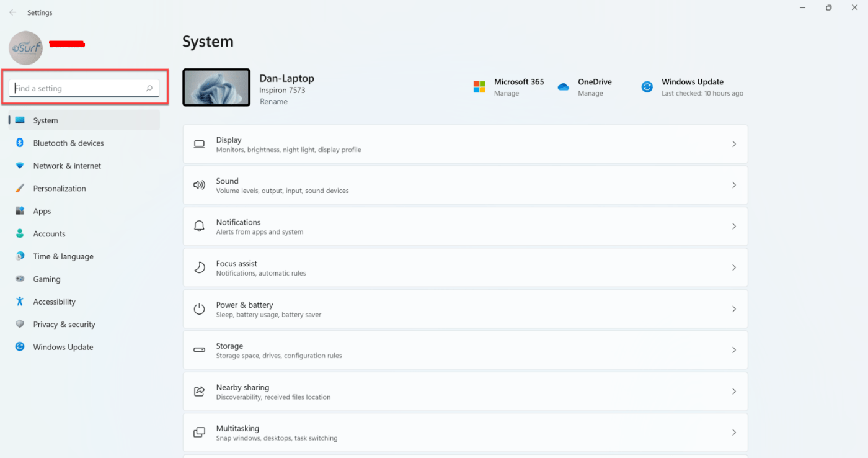Click the Accounts person icon
868x458 pixels.
pyautogui.click(x=20, y=233)
